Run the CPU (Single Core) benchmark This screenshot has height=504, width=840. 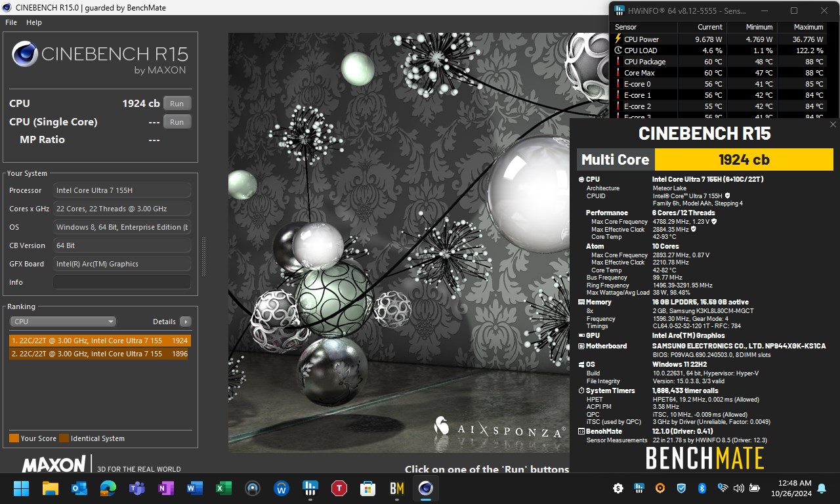tap(177, 122)
